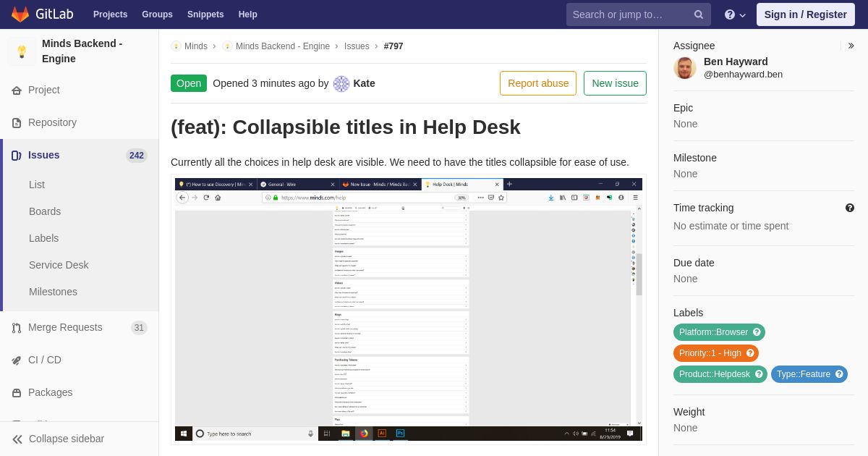Click the Issues 242 count badge
This screenshot has height=456, width=868.
(137, 156)
